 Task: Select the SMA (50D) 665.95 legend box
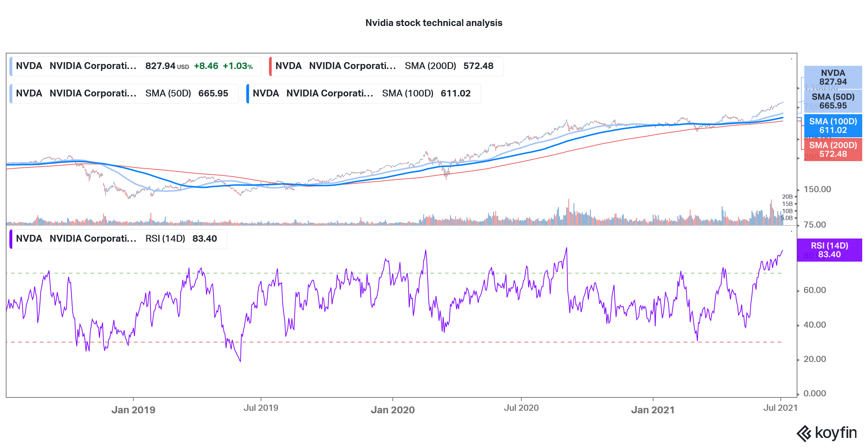tap(124, 94)
